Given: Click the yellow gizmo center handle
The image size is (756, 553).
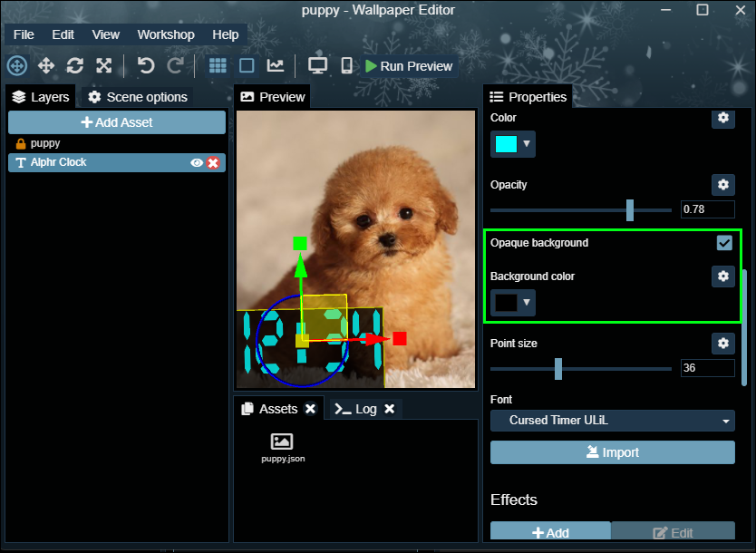Looking at the screenshot, I should click(302, 341).
